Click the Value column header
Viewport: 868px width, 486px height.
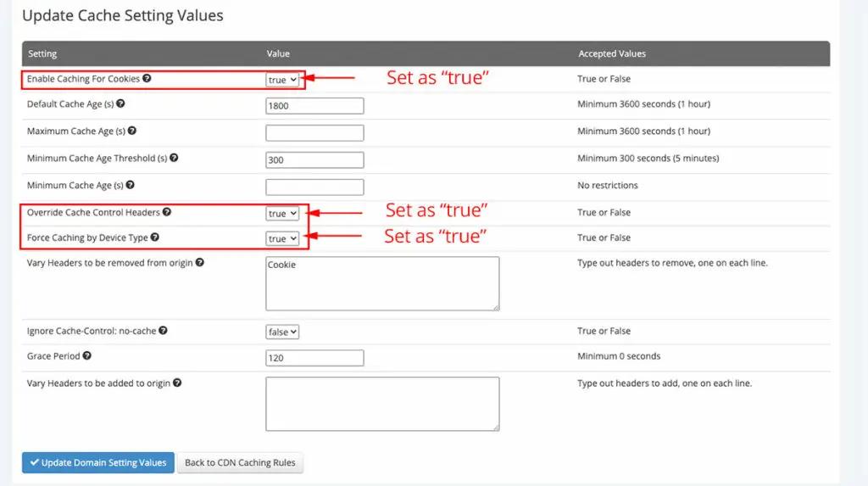[278, 53]
